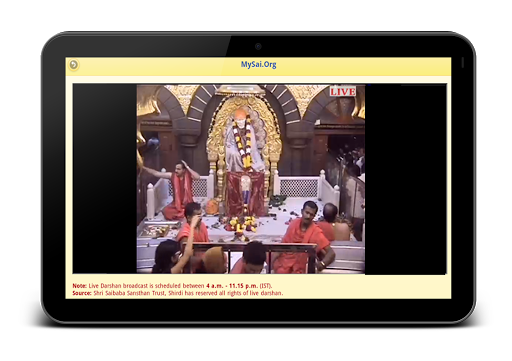Click the flower offerings below the statue
Viewport: 512px width, 361px height.
[241, 224]
